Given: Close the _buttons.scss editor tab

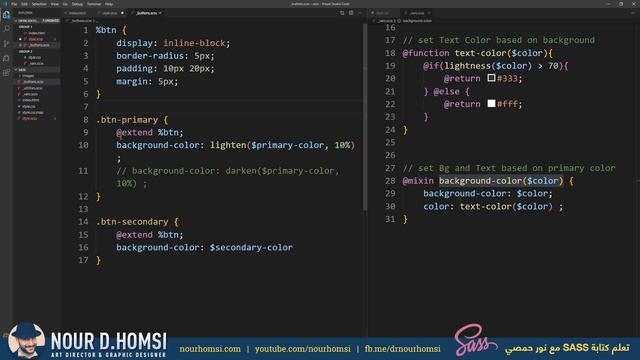Looking at the screenshot, I should (x=160, y=13).
